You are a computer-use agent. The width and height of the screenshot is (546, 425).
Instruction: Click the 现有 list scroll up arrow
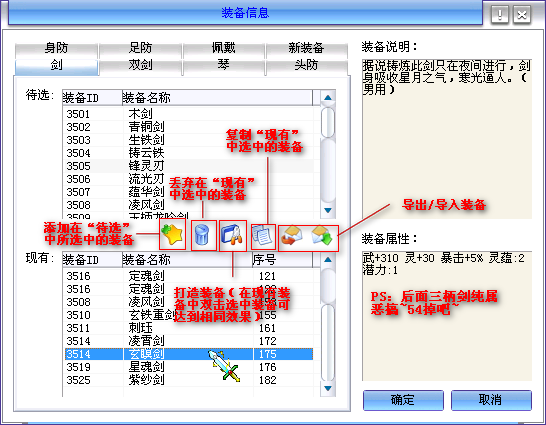coord(328,259)
